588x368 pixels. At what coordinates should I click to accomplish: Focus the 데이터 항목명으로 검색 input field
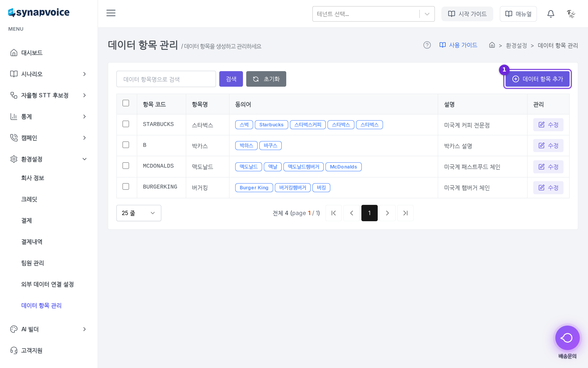click(x=166, y=79)
